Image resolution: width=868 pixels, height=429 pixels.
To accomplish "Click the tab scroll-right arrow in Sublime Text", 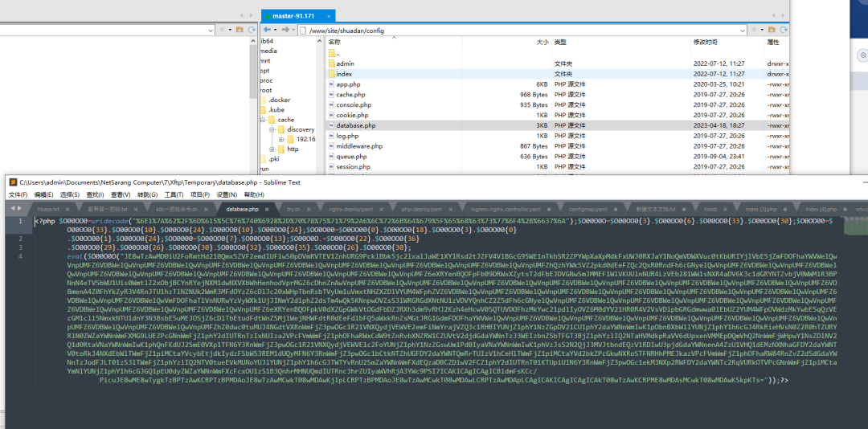I will 20,209.
